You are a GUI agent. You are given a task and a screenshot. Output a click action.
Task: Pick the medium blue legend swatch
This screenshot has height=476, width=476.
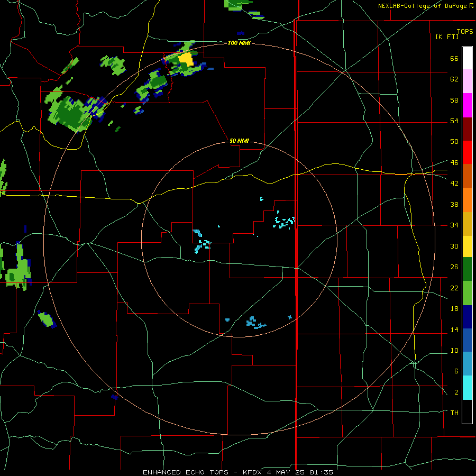[467, 340]
